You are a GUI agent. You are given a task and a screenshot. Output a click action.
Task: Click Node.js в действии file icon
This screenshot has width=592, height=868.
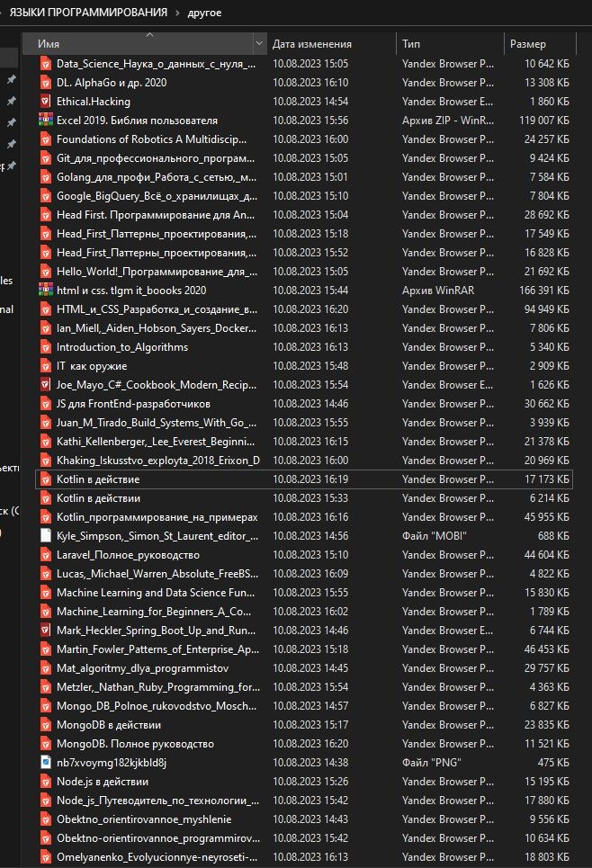[x=45, y=781]
